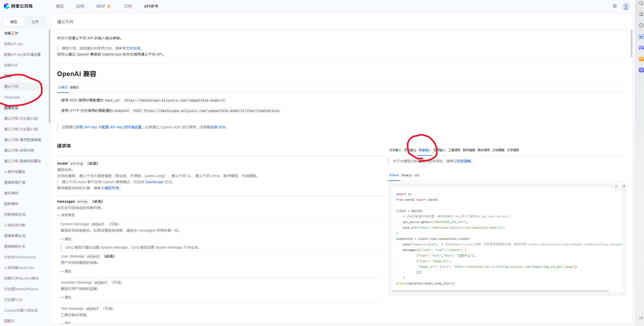Open DeepSeek in left sidebar
The width and height of the screenshot is (644, 326).
coord(12,97)
